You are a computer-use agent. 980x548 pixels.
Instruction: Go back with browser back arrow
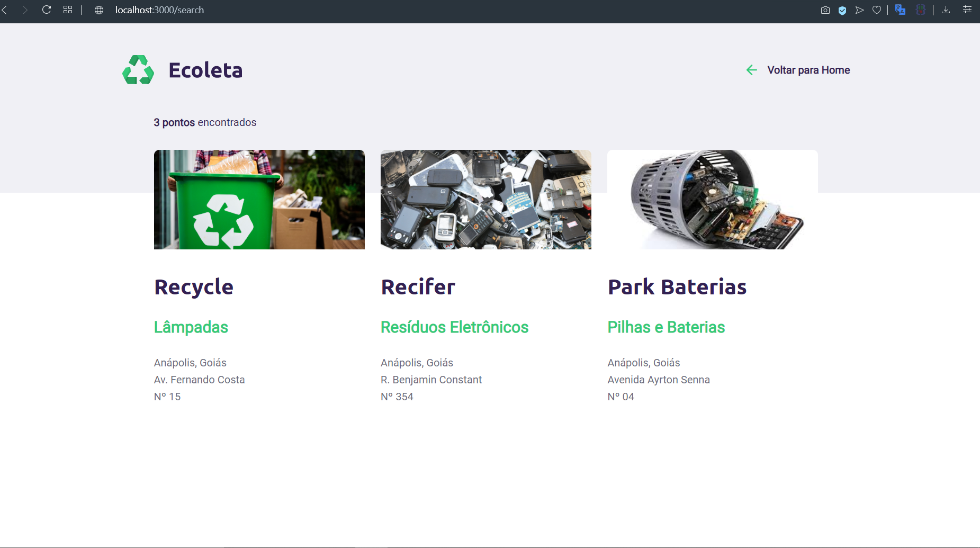4,10
